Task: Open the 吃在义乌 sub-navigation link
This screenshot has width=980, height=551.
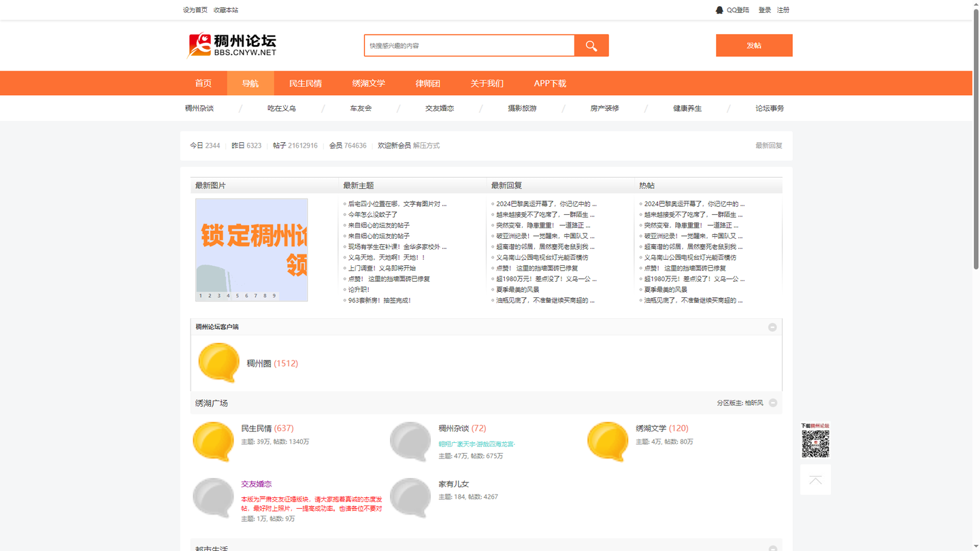Action: [282, 108]
